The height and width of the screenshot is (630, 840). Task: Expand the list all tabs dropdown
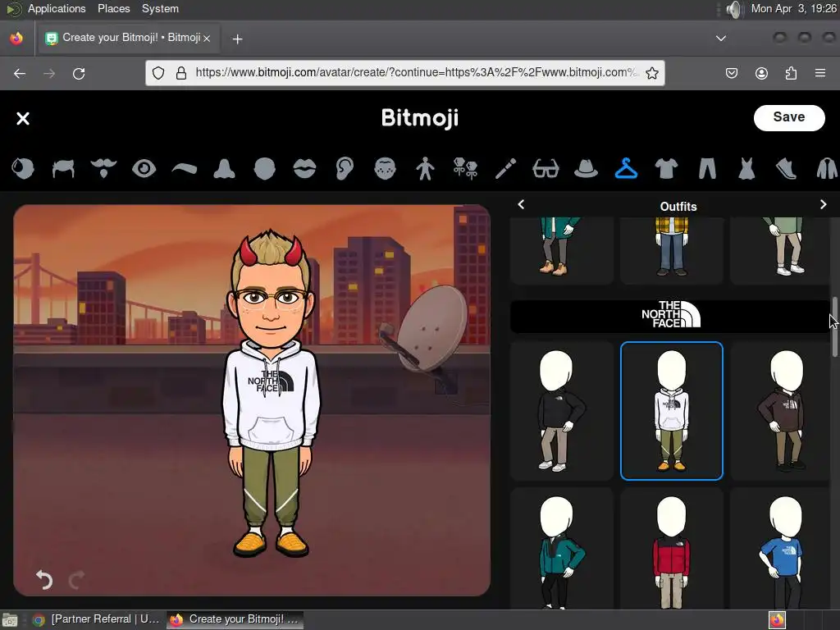(x=721, y=38)
